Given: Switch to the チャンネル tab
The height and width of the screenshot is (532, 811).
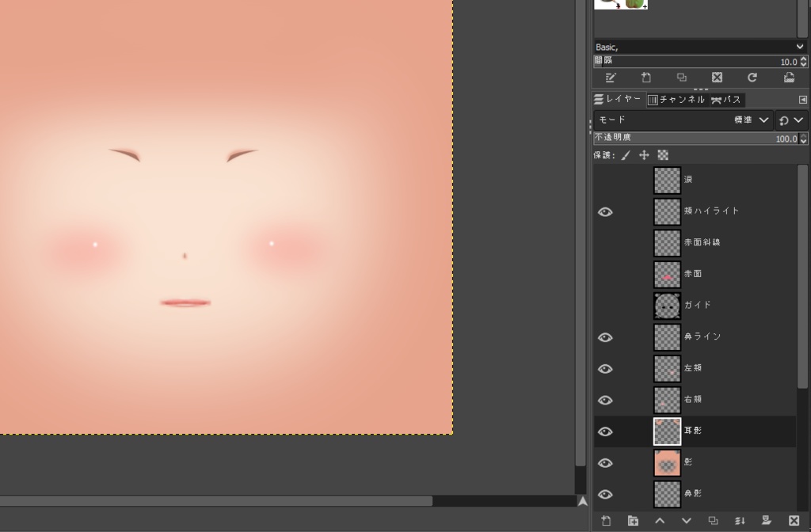Looking at the screenshot, I should 676,99.
